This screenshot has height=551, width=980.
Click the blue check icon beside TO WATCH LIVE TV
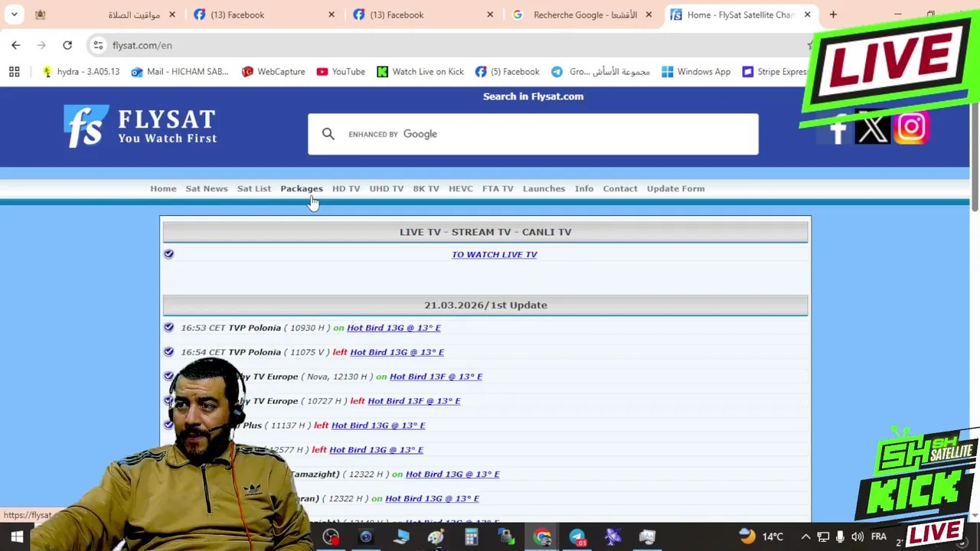click(x=168, y=254)
